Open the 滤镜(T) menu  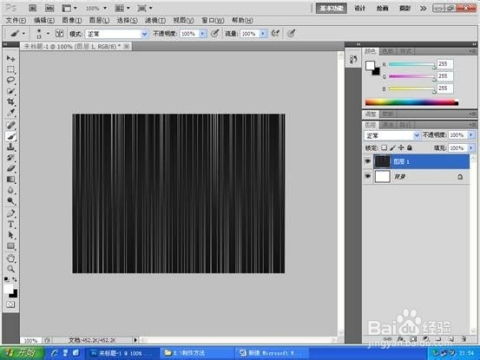(x=155, y=21)
